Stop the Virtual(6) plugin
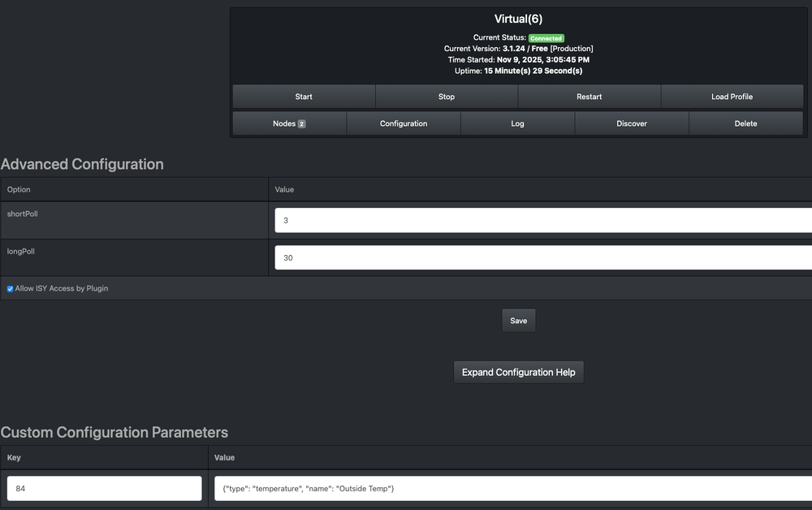The width and height of the screenshot is (812, 510). coord(446,96)
